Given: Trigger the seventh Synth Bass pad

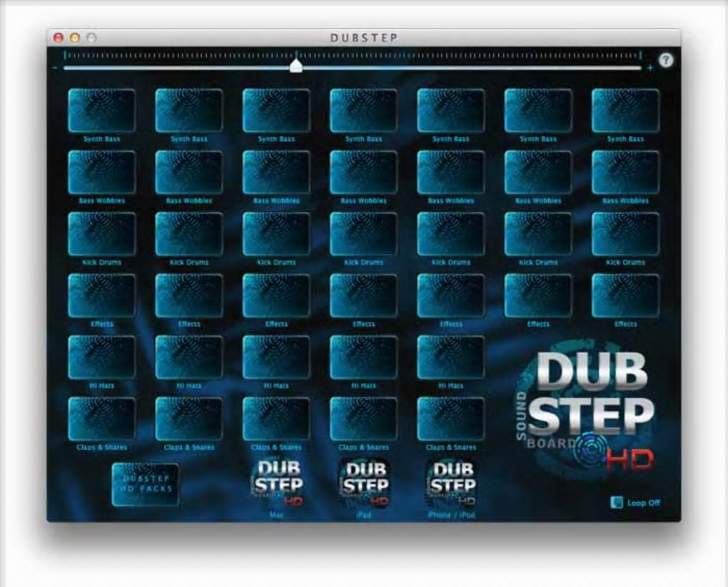Looking at the screenshot, I should coord(625,111).
